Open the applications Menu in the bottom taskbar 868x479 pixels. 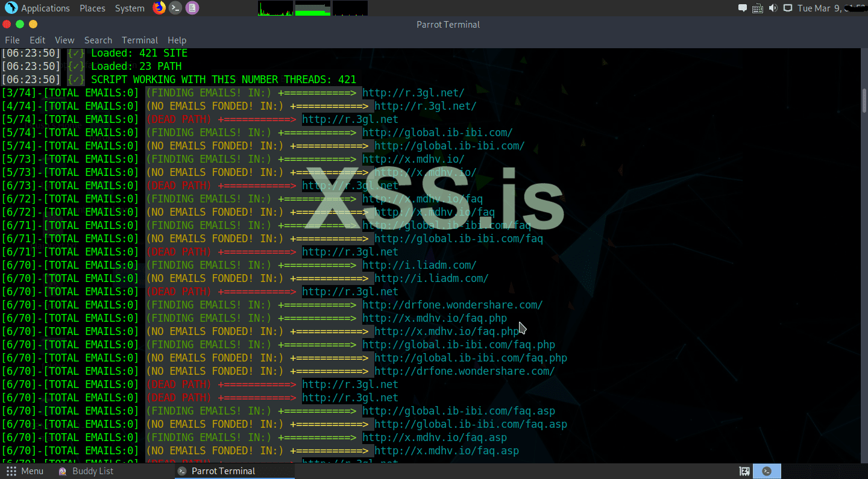[x=25, y=471]
